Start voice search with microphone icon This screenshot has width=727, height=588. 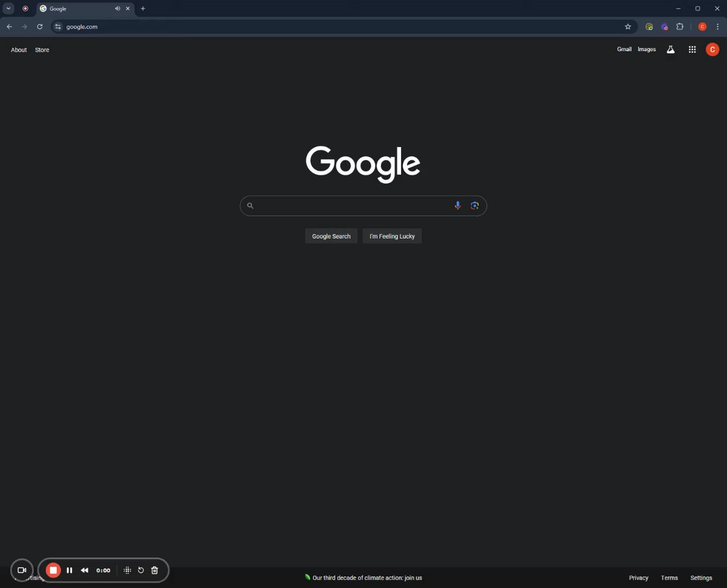457,205
